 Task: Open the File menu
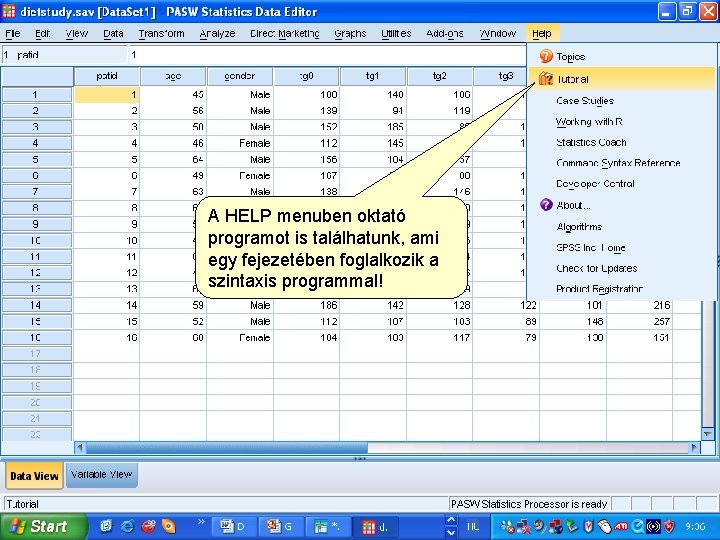tap(12, 34)
